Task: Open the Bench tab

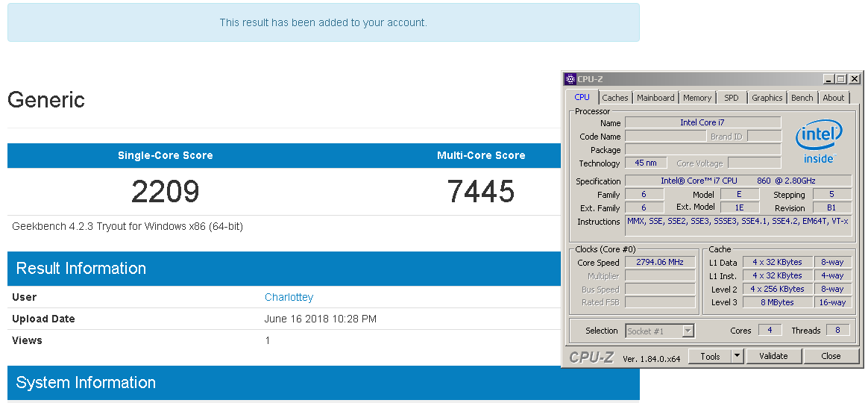Action: coord(802,98)
